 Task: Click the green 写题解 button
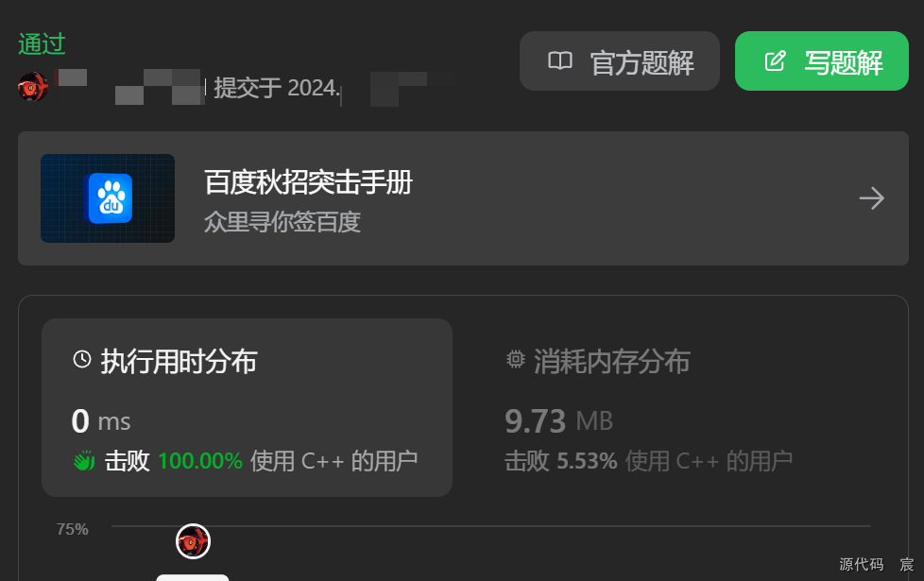(821, 61)
